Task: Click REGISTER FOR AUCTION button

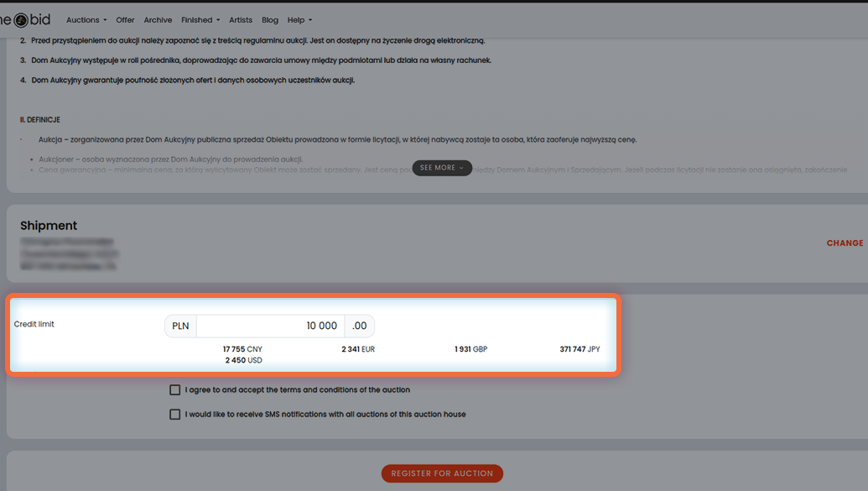Action: point(442,473)
